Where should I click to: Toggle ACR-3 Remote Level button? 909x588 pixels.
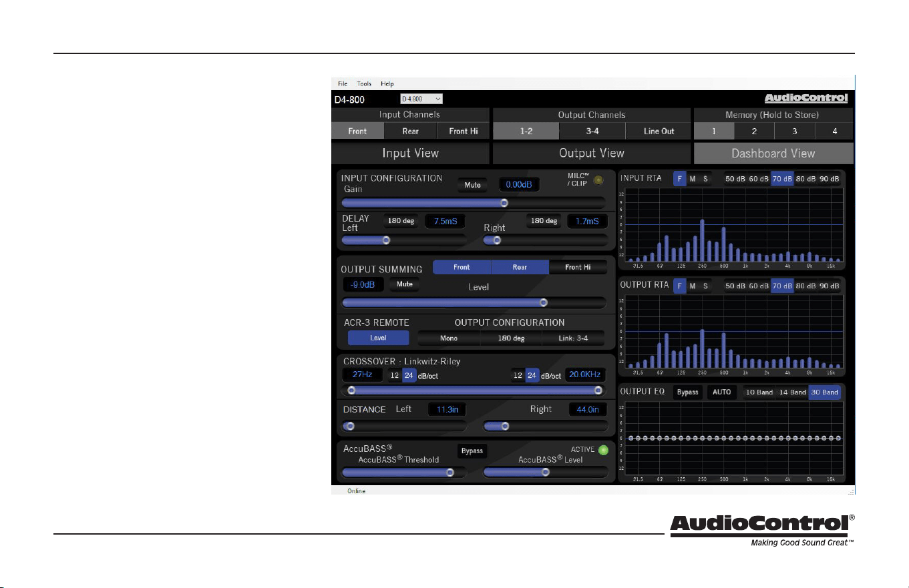point(378,338)
